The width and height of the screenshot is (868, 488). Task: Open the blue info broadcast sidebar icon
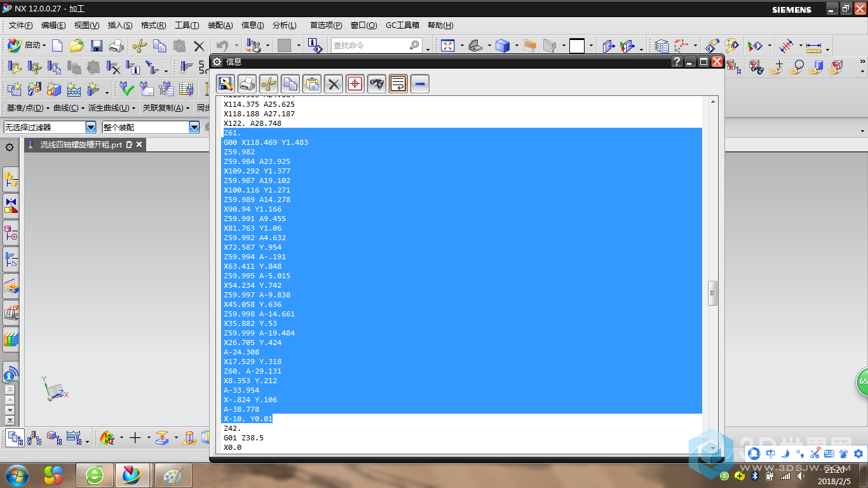(11, 373)
